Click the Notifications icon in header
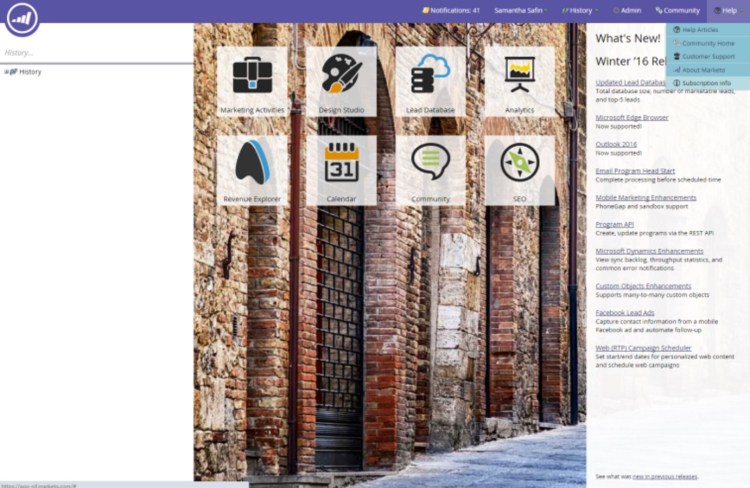 pyautogui.click(x=425, y=10)
